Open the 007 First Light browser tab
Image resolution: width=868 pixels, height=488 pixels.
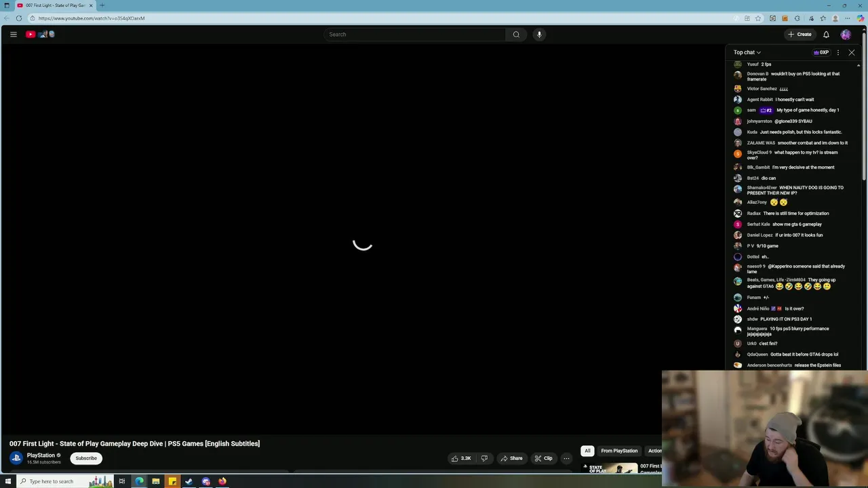[55, 5]
